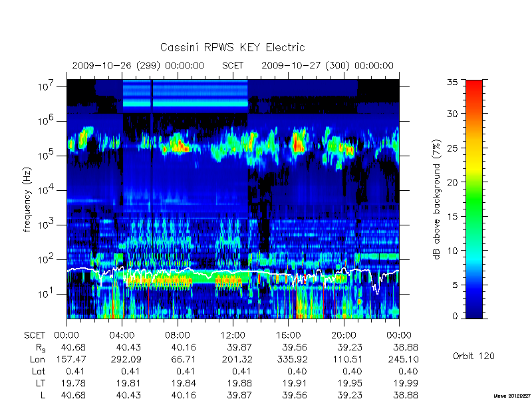532x399 pixels.
Task: Click the red top of the colorbar
Action: pyautogui.click(x=474, y=86)
